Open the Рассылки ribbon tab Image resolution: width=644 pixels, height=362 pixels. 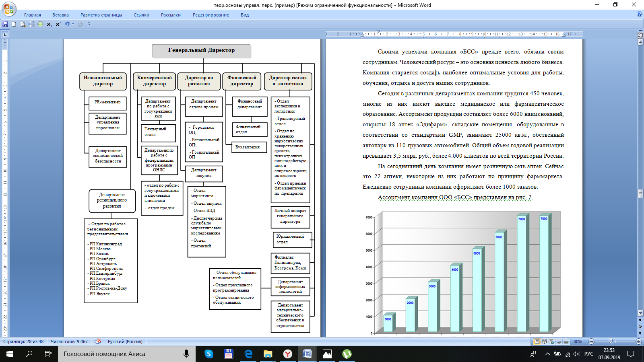point(171,15)
